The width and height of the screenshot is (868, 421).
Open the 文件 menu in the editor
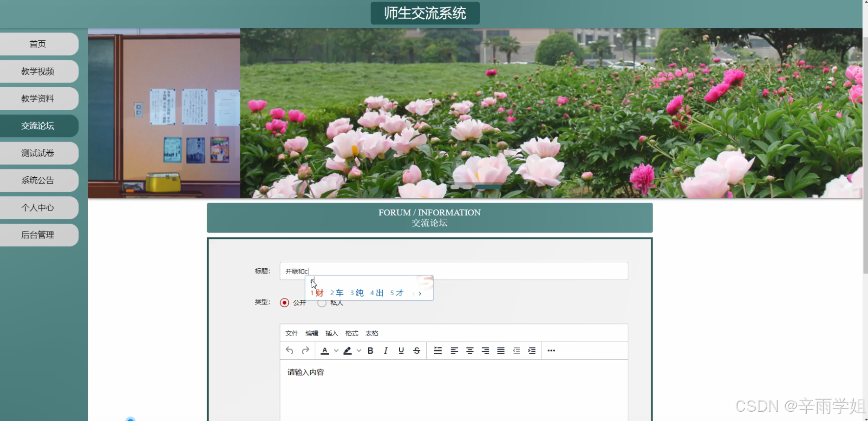[292, 333]
